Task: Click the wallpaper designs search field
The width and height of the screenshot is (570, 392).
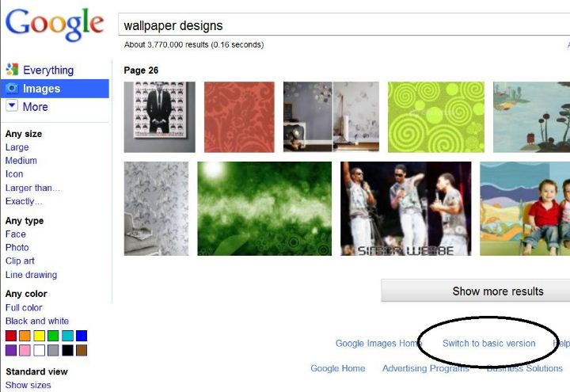Action: [344, 25]
